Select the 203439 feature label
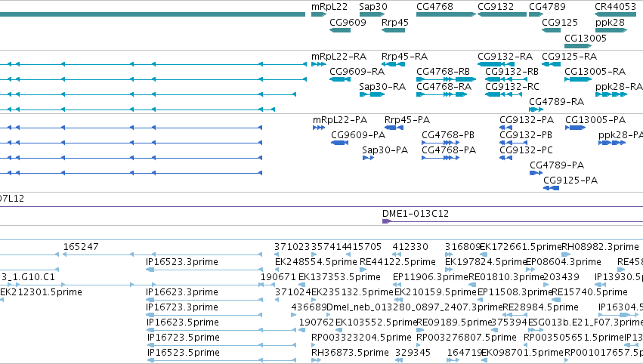This screenshot has width=643, height=364. (561, 277)
